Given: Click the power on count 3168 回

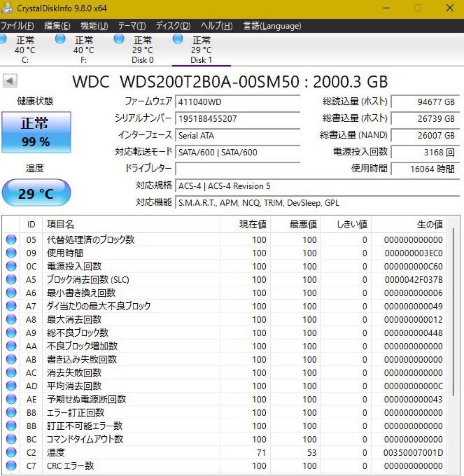Looking at the screenshot, I should coord(425,152).
